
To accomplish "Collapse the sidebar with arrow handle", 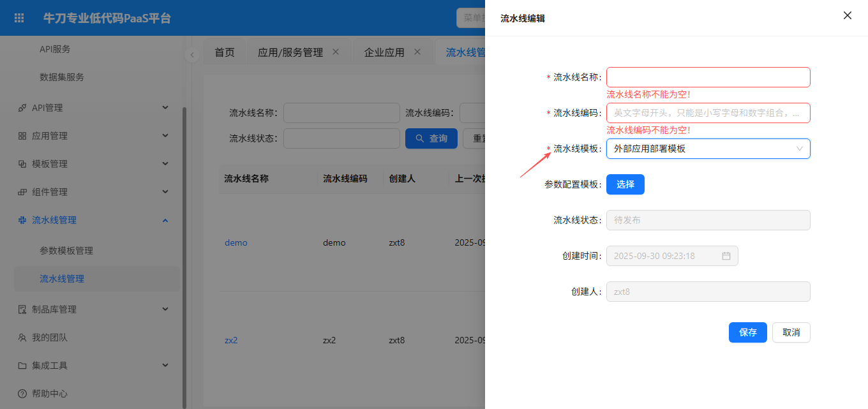I will pos(192,55).
